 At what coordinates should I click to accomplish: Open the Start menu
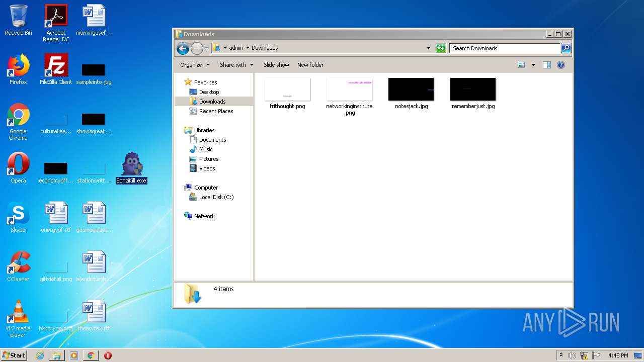point(14,355)
